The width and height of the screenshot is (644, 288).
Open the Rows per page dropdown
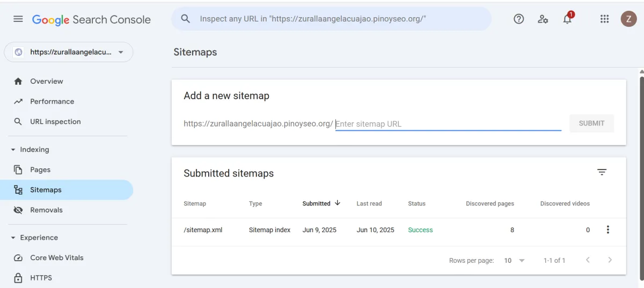click(514, 261)
